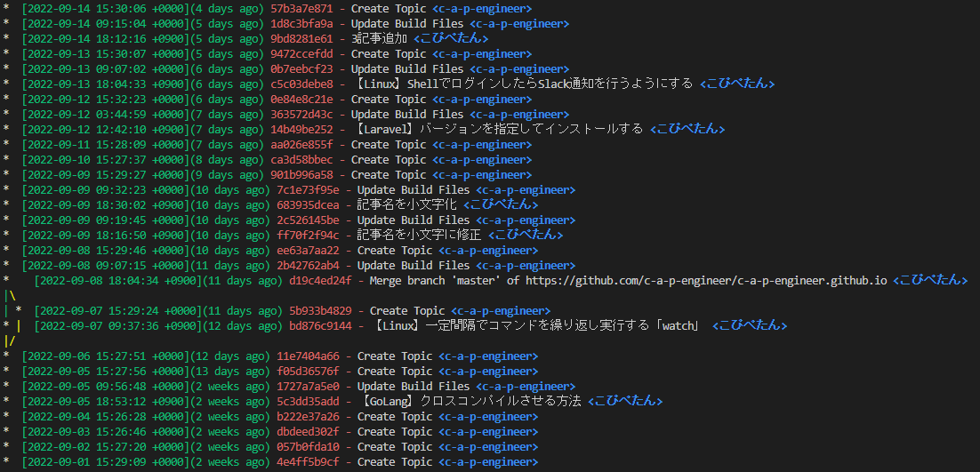Select commit hash ee63a7aa22
Screen dimensions: 980x472
pos(308,250)
